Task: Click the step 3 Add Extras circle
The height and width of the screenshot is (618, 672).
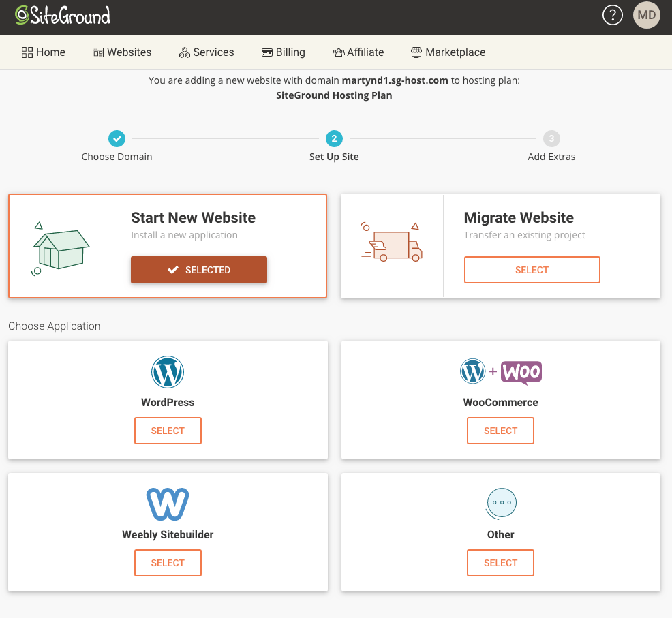Action: [551, 138]
